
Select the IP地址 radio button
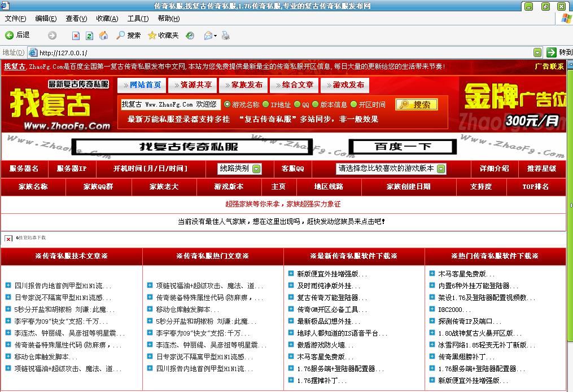(266, 103)
